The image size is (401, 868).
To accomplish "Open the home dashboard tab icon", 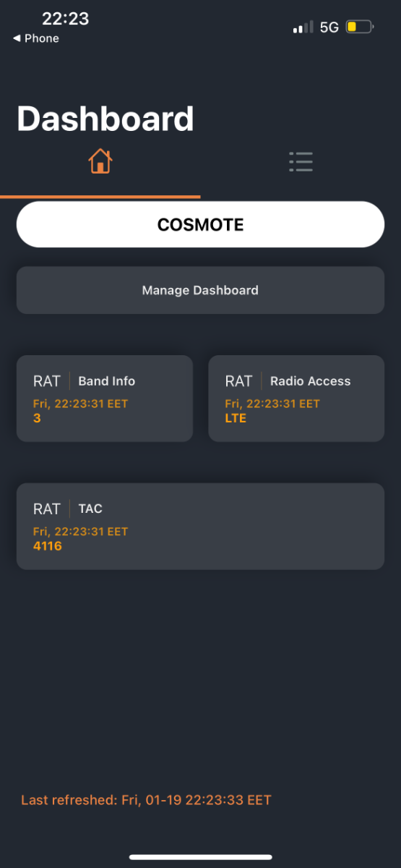I will (x=100, y=161).
